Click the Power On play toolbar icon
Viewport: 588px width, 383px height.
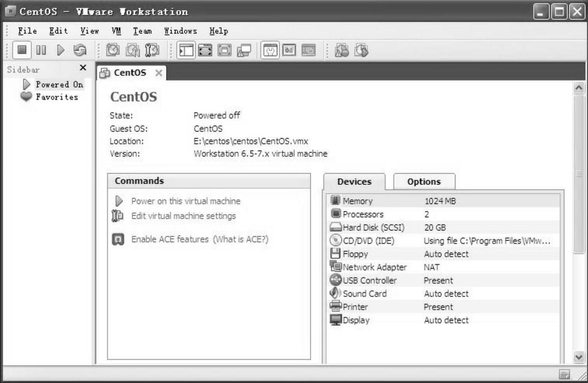(x=60, y=50)
